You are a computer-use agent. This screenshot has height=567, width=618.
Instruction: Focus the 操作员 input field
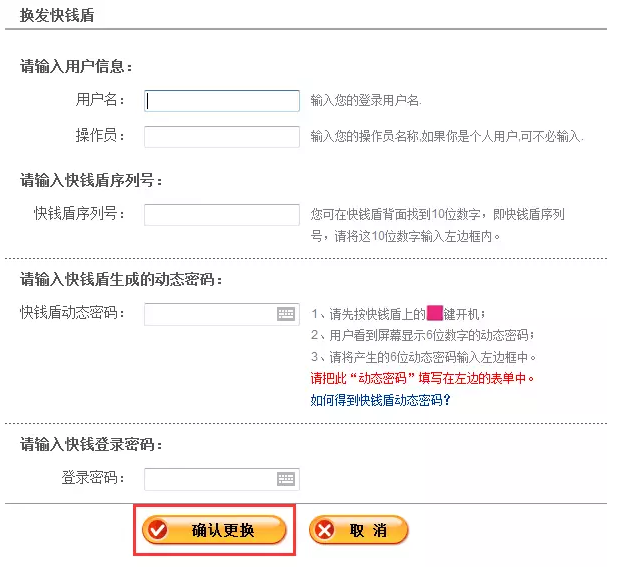[x=222, y=137]
